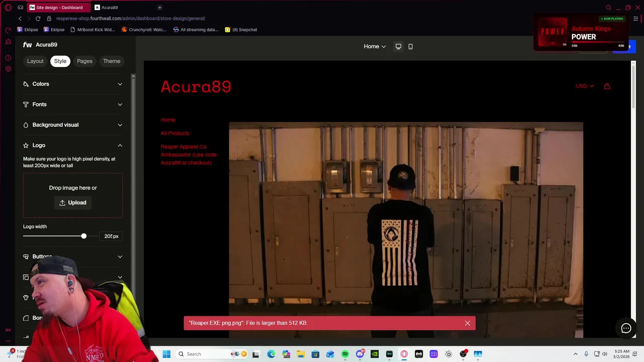Click the logo drop image zone

[x=73, y=196]
